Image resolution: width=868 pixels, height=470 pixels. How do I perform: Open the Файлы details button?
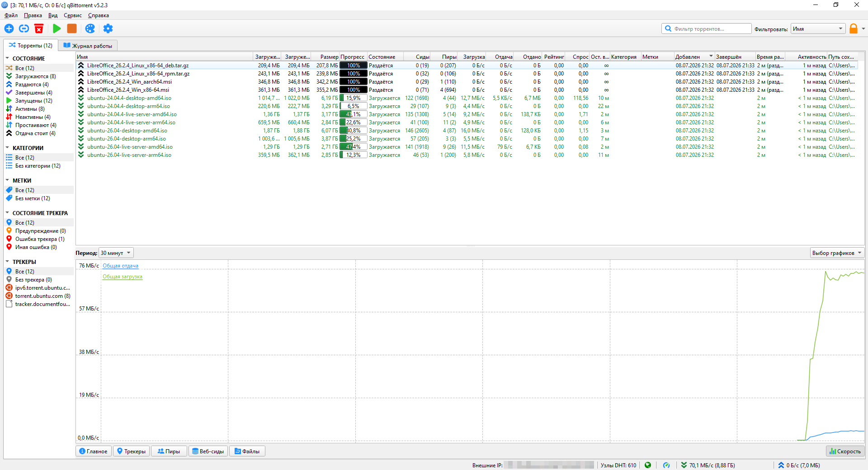point(247,451)
